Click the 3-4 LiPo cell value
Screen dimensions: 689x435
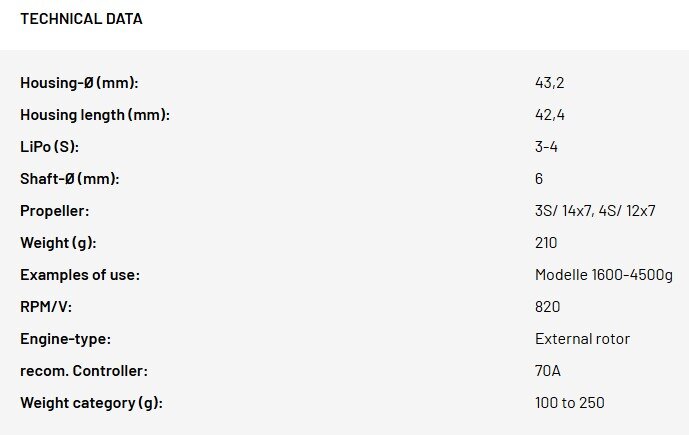click(546, 147)
